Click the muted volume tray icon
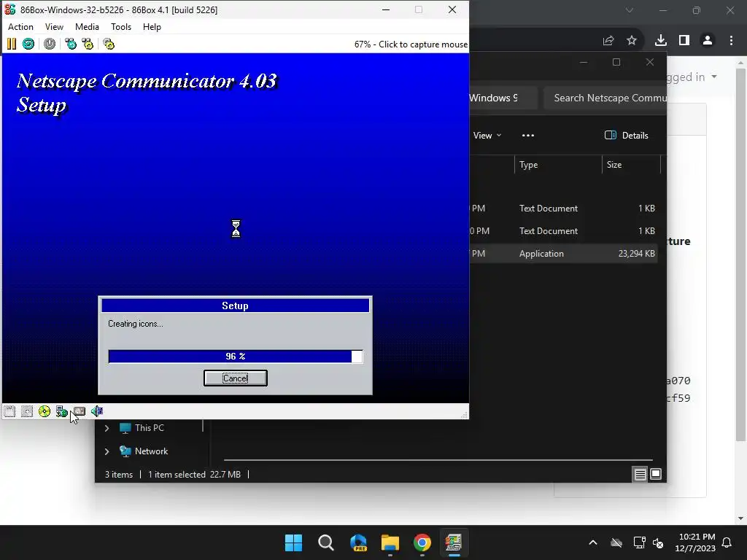Screen dimensions: 747x560 (659, 542)
